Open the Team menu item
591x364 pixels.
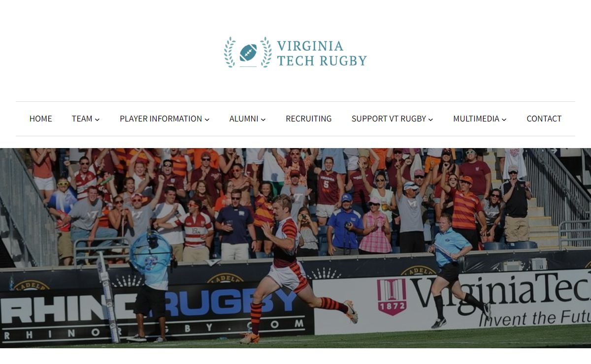pyautogui.click(x=82, y=119)
